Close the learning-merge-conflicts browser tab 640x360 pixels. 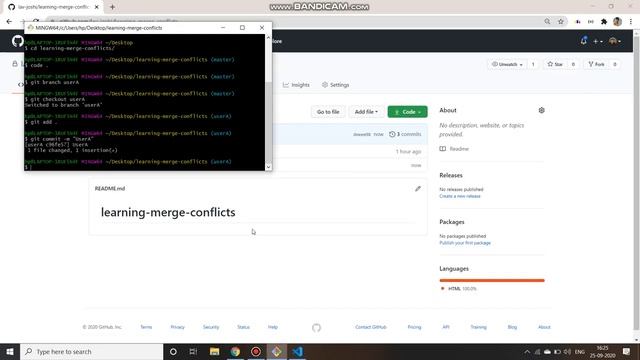(x=97, y=7)
